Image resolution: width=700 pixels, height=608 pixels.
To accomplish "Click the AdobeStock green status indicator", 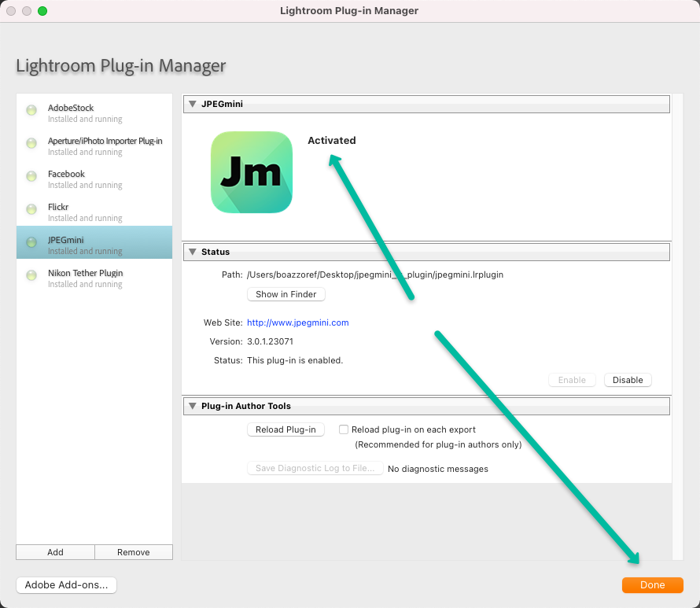I will pyautogui.click(x=31, y=110).
